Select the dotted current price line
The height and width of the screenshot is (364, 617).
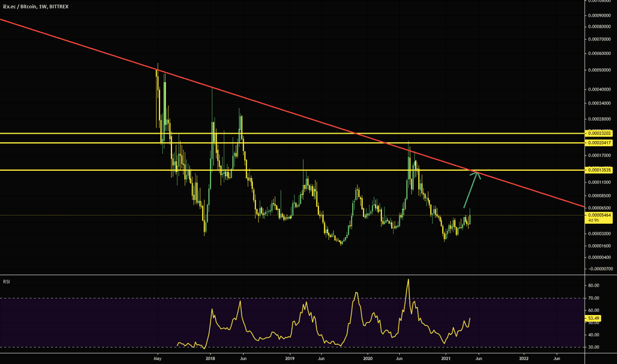[293, 215]
